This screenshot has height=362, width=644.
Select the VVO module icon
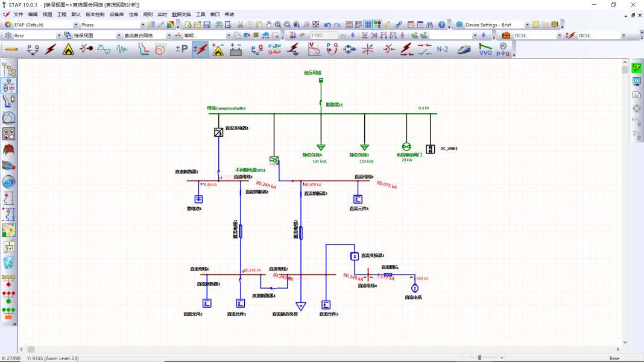coord(485,49)
